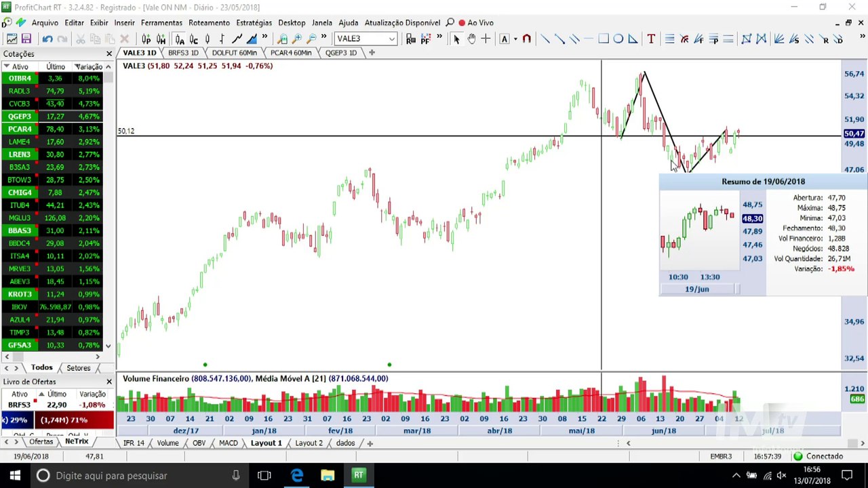Screen dimensions: 868x488
Task: Switch to the line chart type
Action: pyautogui.click(x=237, y=39)
